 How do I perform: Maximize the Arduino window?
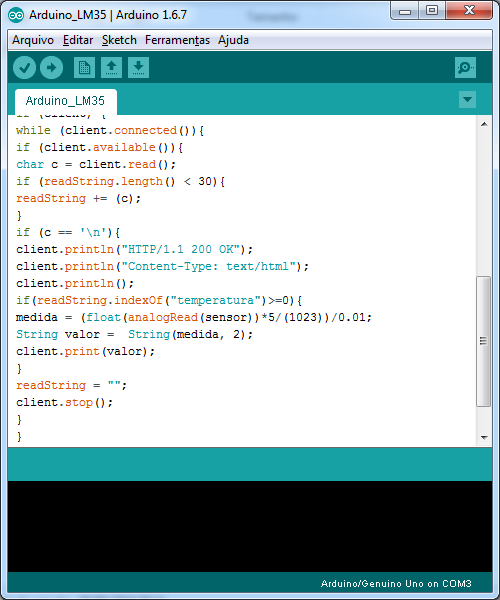432,10
